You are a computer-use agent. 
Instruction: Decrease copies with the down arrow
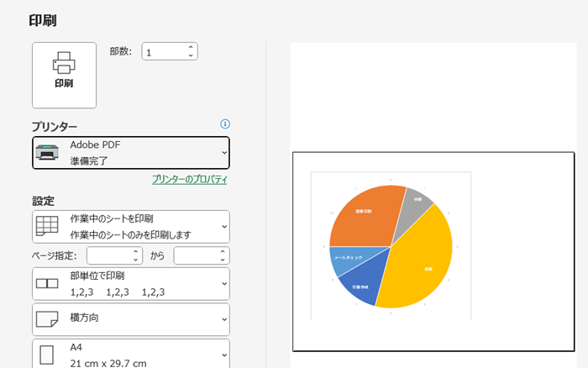pyautogui.click(x=191, y=55)
